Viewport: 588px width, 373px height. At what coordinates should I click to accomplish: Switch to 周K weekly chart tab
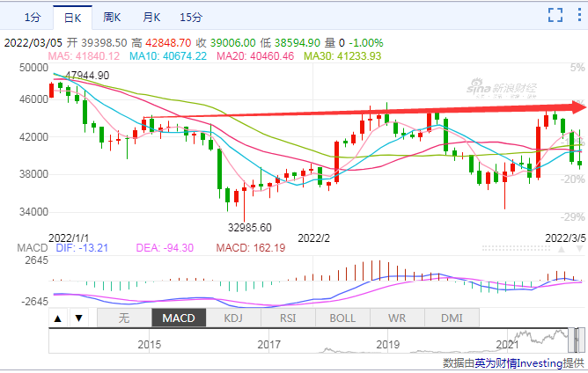click(112, 17)
